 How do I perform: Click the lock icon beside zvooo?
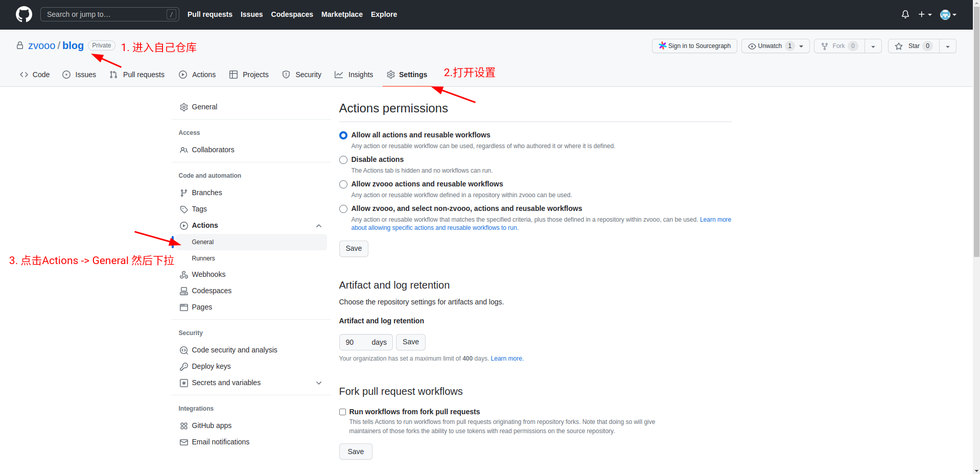[x=20, y=45]
